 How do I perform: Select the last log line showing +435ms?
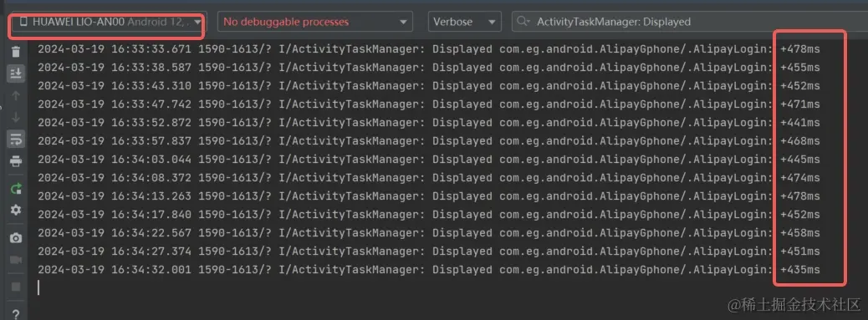pyautogui.click(x=428, y=270)
